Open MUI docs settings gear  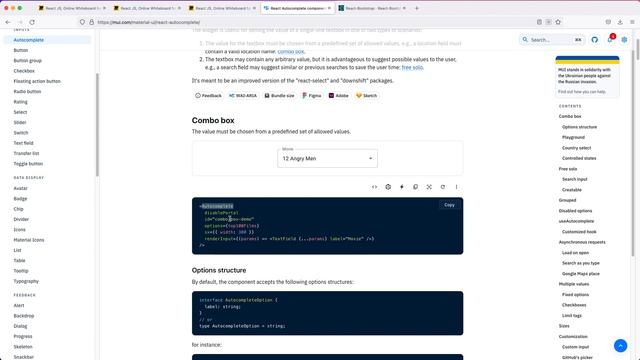[624, 40]
